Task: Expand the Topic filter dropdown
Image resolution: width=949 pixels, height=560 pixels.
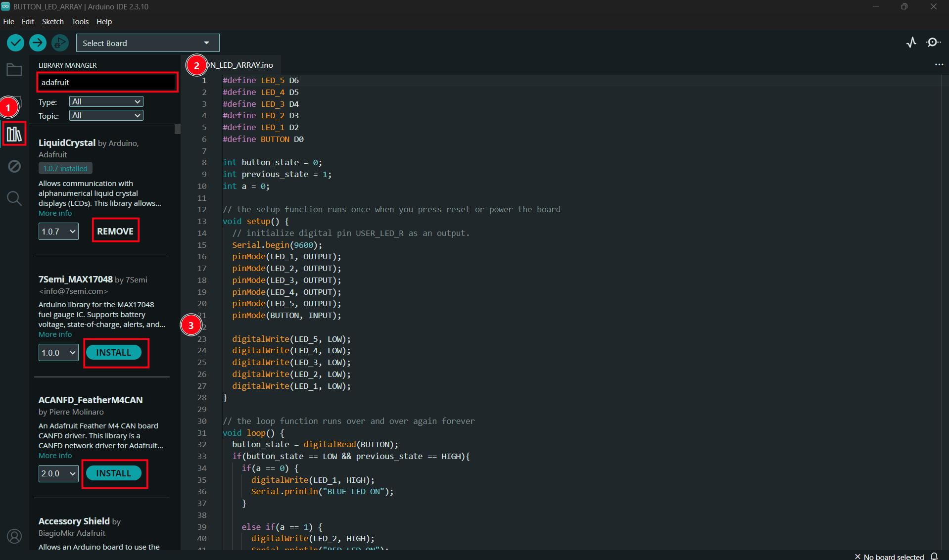Action: [106, 115]
